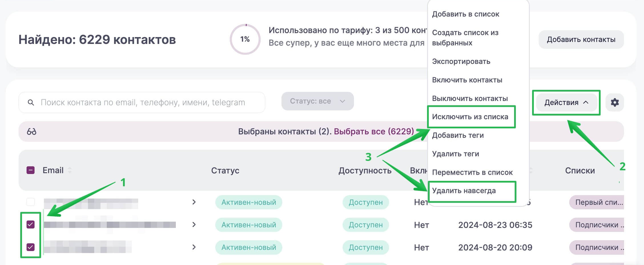644x265 pixels.
Task: Click Подписчики tag in the 2024-08-23 row
Action: (597, 225)
